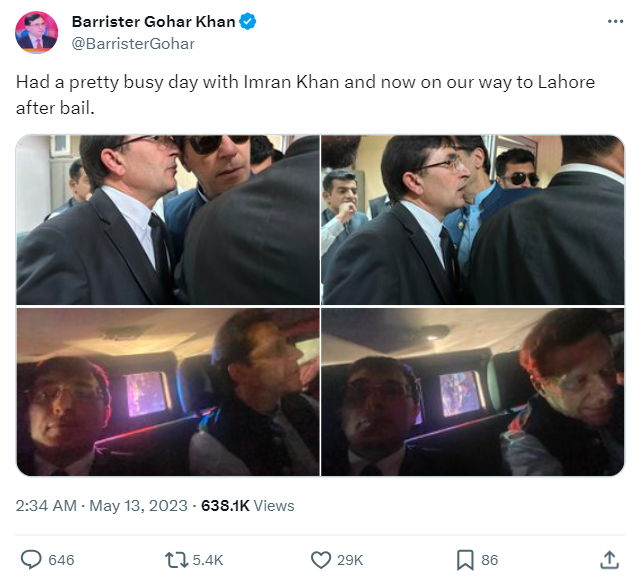Click the 5.4K retweets count

coord(207,560)
